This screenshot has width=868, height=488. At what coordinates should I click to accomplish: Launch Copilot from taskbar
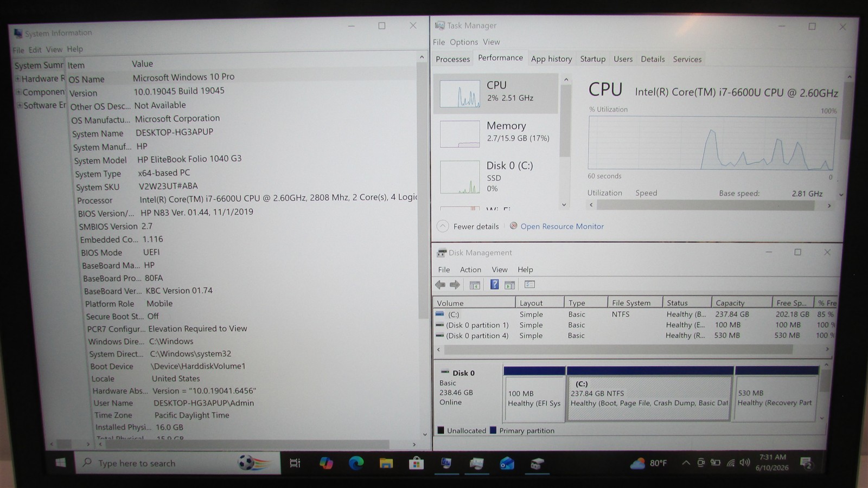tap(326, 463)
